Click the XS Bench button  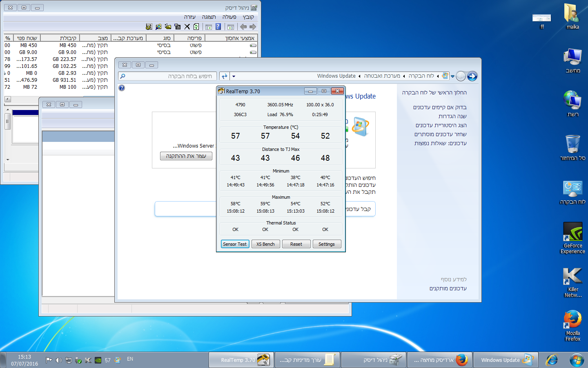click(265, 244)
